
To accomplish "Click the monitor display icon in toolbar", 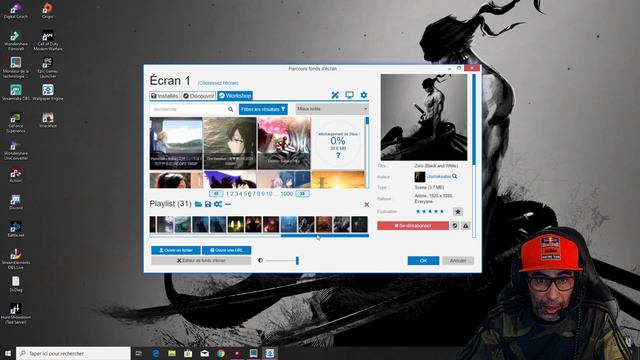I will coord(349,95).
